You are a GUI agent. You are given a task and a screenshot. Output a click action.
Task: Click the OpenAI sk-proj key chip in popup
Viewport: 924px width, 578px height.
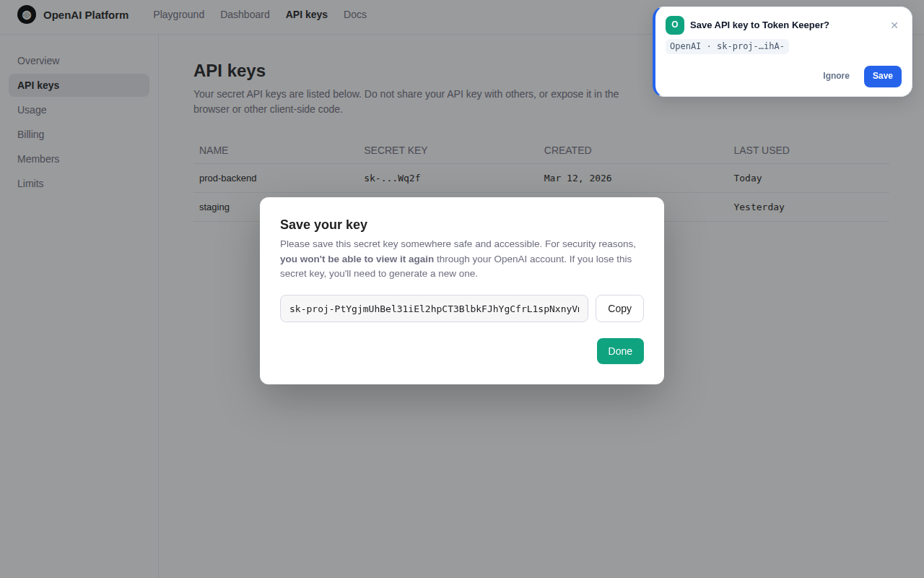[727, 46]
